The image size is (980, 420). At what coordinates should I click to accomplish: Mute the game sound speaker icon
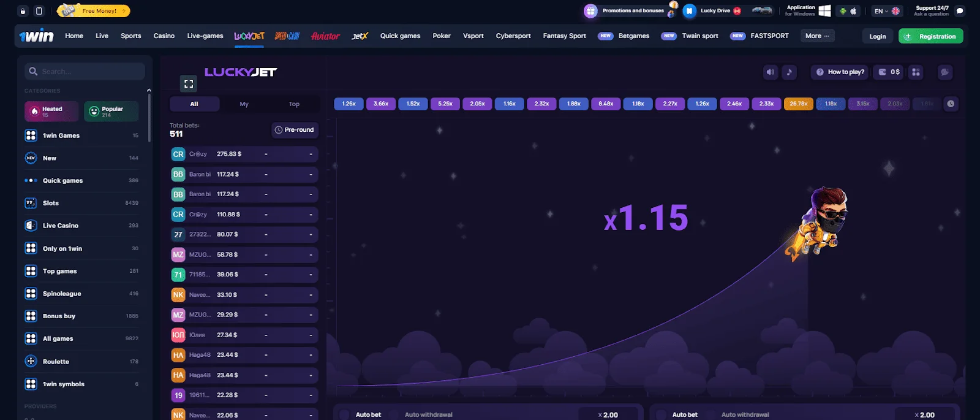(x=770, y=72)
